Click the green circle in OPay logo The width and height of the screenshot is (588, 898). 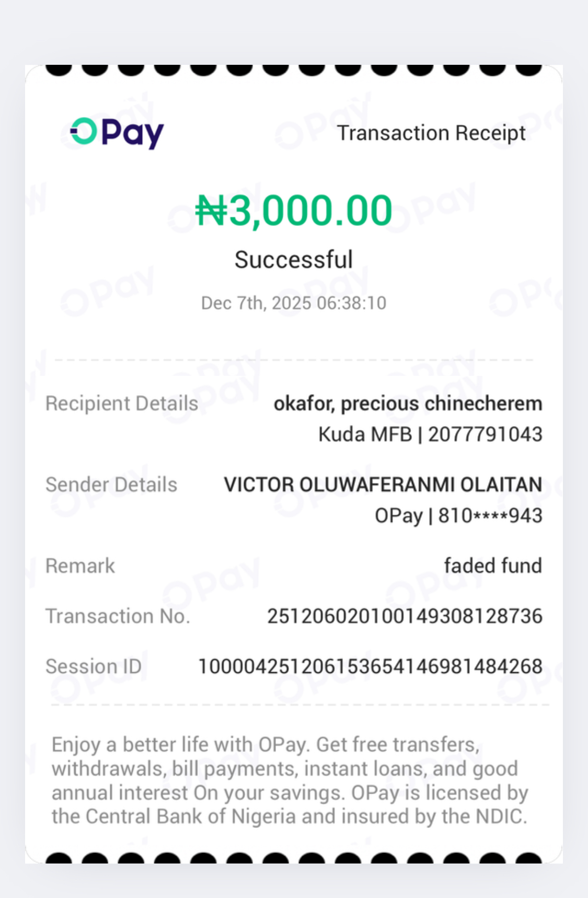[84, 131]
